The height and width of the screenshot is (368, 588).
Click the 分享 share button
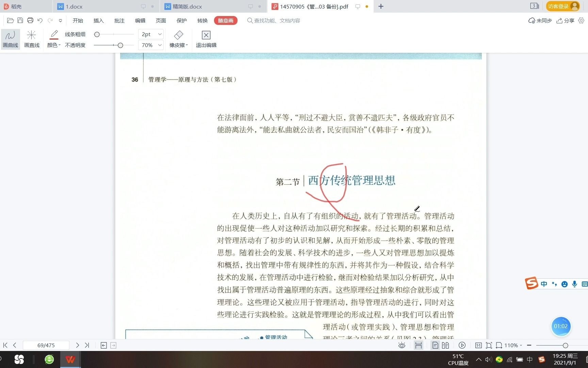[x=565, y=21]
